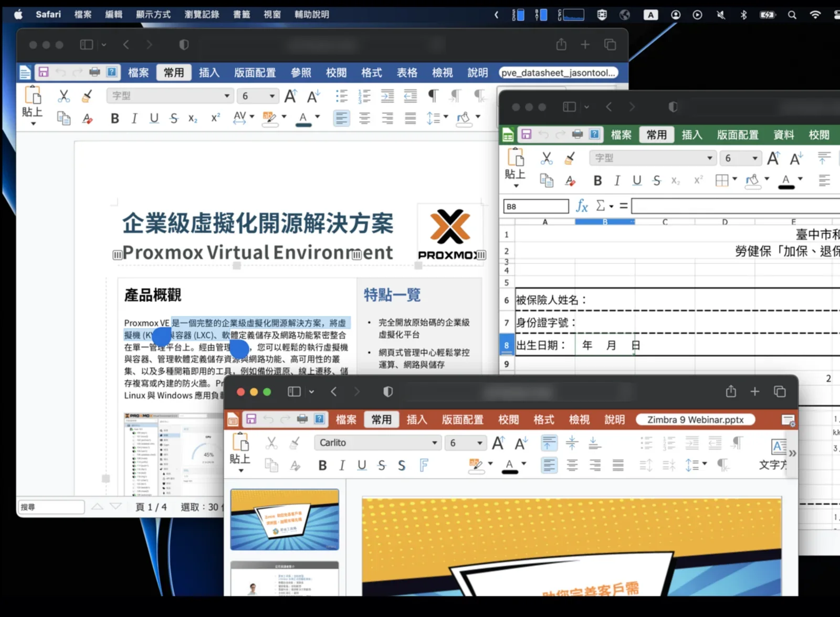Open 表格 tab in Writer ribbon
Viewport: 840px width, 617px height.
click(x=407, y=72)
